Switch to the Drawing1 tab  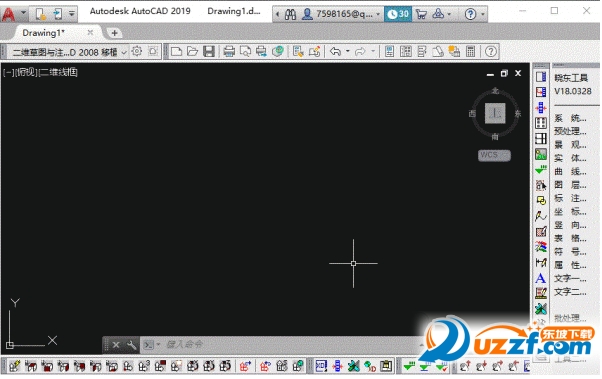43,33
